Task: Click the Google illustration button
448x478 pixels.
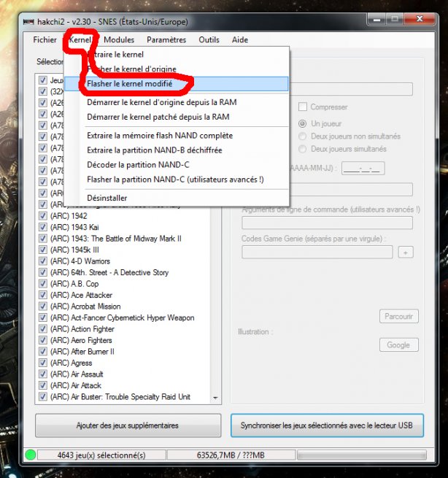Action: coord(399,344)
